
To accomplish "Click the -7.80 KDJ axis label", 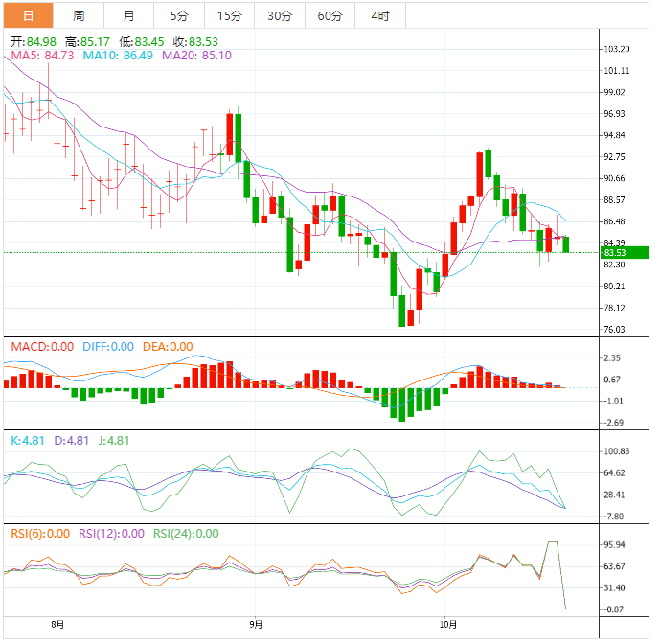I will click(x=614, y=517).
